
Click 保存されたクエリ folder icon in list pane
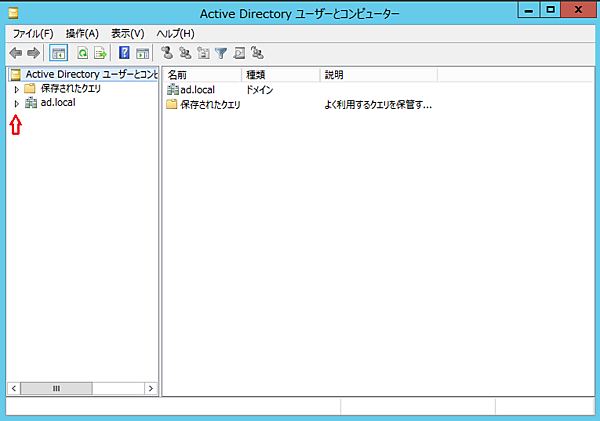[172, 104]
